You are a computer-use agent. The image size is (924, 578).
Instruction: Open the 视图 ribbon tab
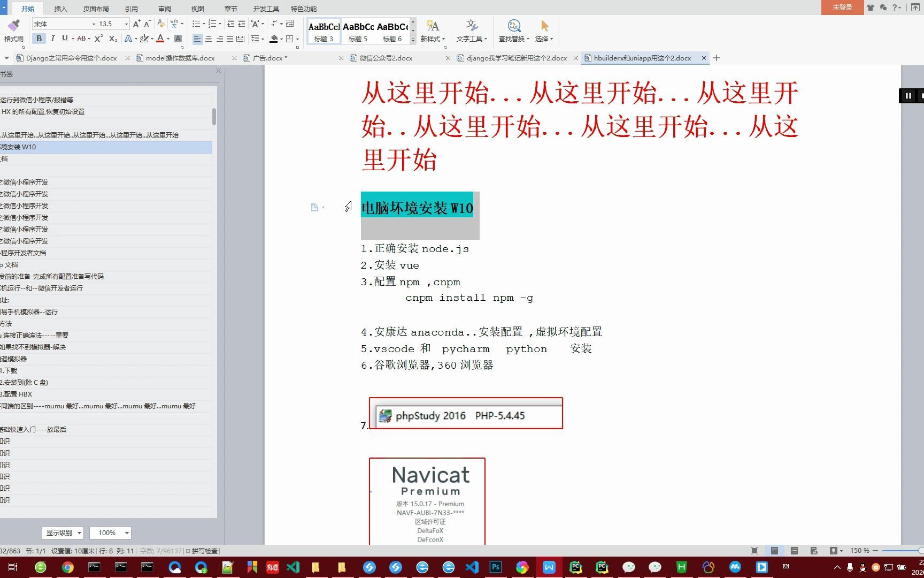[x=198, y=9]
